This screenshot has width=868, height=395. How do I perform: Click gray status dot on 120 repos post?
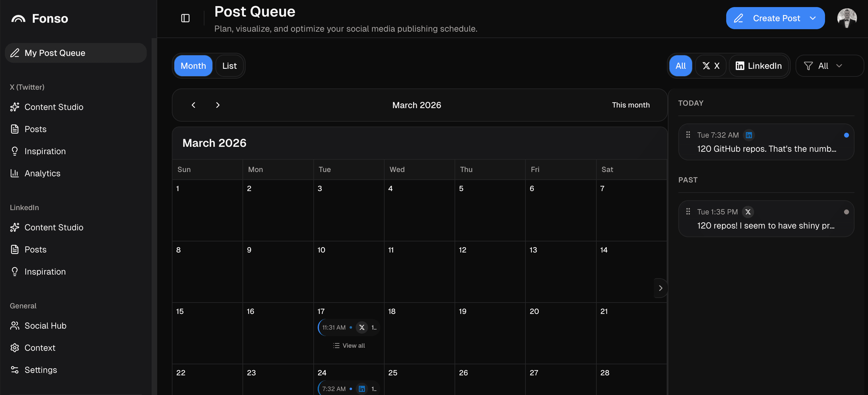[847, 212]
